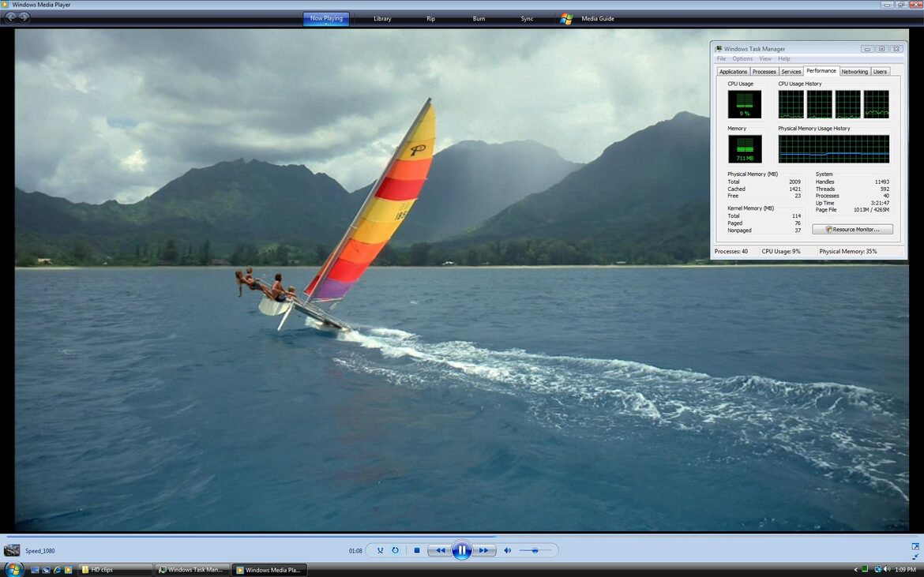Open the Now Playing tab

(x=326, y=18)
